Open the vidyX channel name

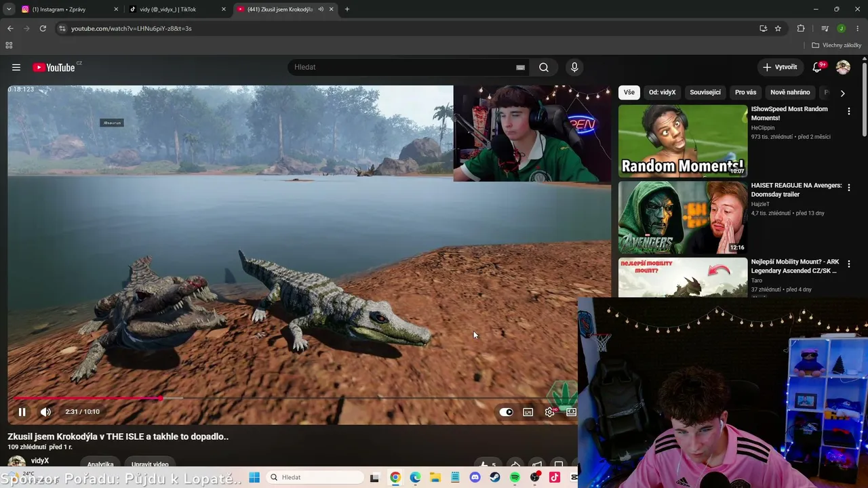coord(40,461)
